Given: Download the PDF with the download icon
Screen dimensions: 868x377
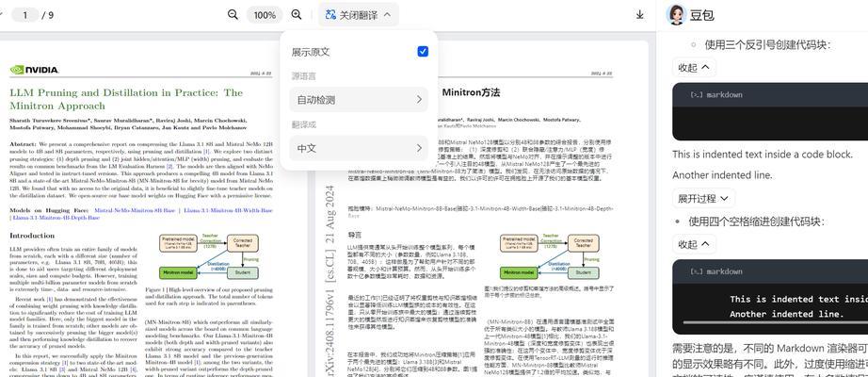Looking at the screenshot, I should pyautogui.click(x=640, y=15).
